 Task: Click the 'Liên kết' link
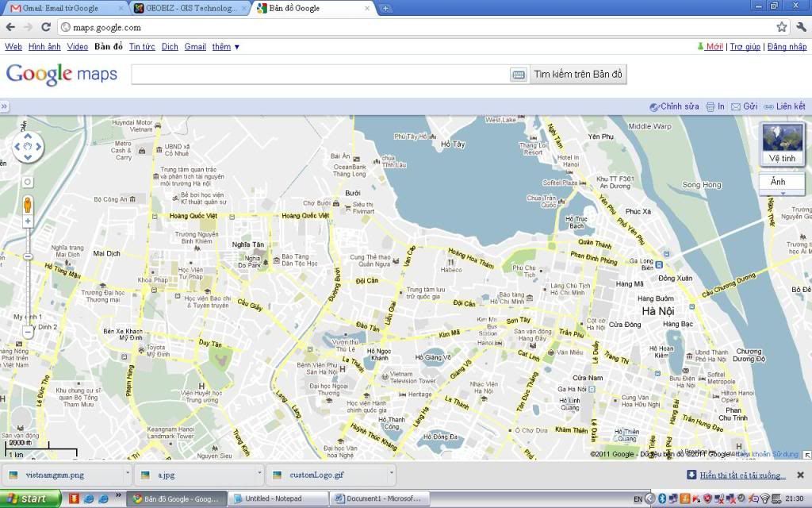click(x=784, y=106)
